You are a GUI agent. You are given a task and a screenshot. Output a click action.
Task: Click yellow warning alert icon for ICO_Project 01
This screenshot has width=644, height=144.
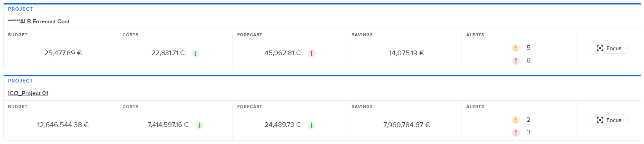(x=516, y=120)
